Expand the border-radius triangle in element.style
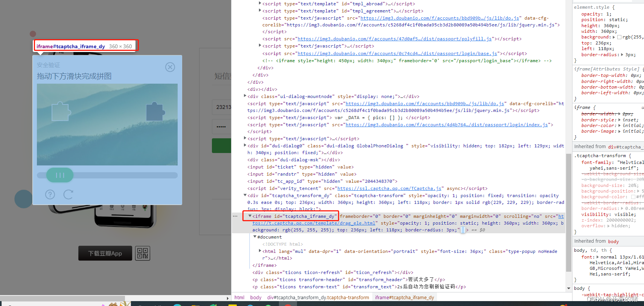Viewport: 644px width, 306px height. 622,55
